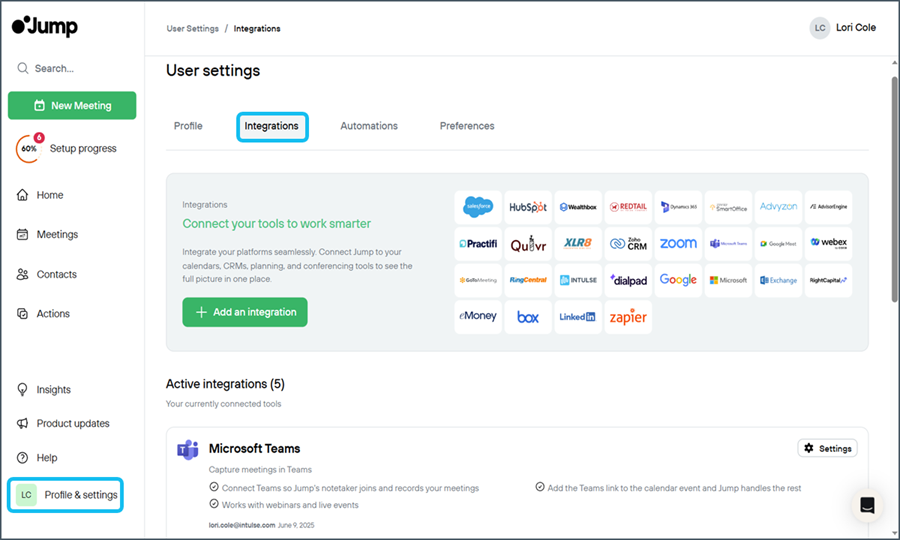Choose the Quivr integration tile
The image size is (900, 540).
coord(528,244)
